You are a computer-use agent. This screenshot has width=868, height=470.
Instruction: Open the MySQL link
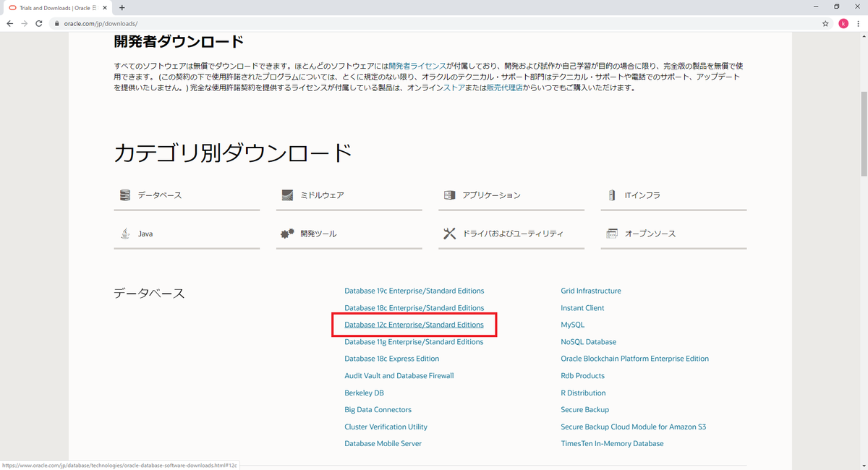tap(572, 325)
